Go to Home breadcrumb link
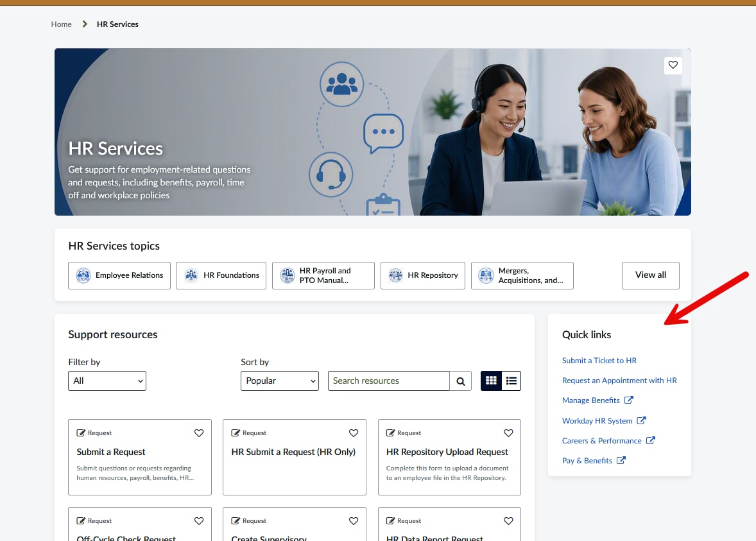This screenshot has width=756, height=541. tap(61, 24)
